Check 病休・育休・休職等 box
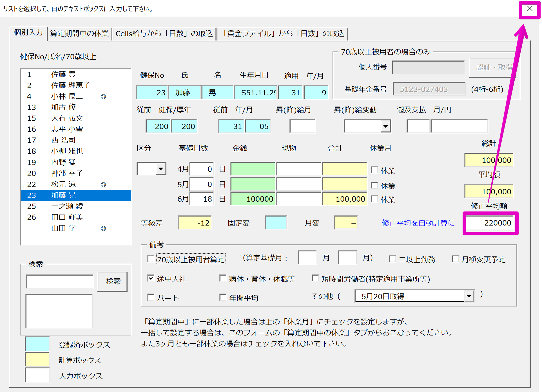 click(223, 278)
